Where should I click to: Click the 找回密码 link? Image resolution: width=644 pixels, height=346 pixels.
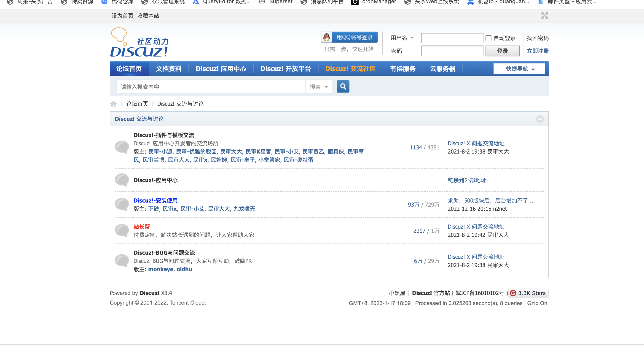[538, 38]
